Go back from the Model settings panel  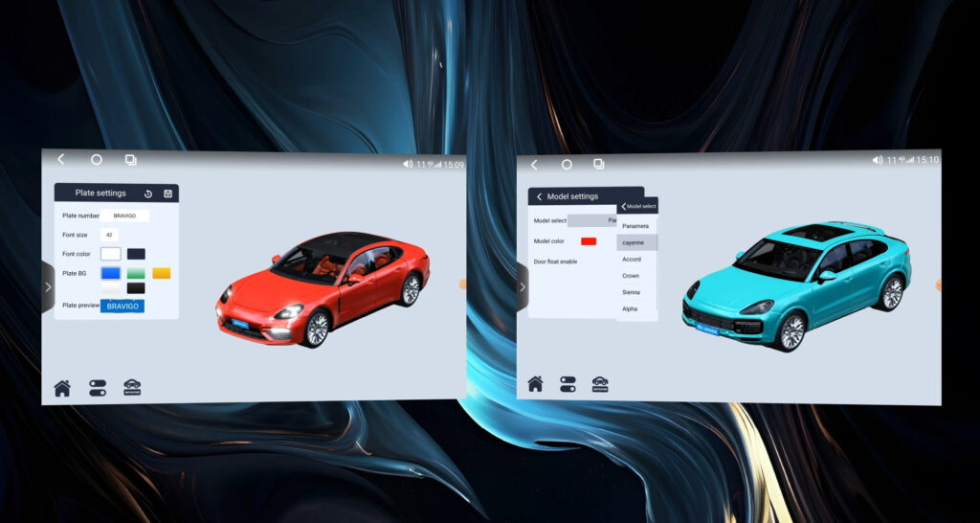539,196
